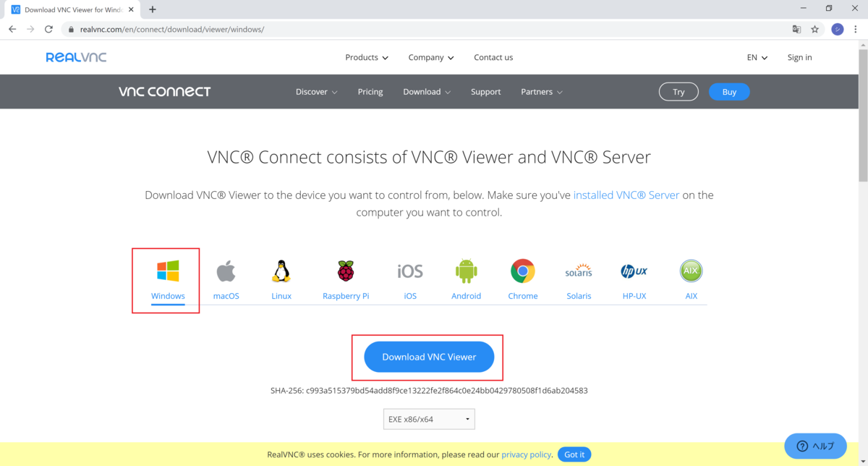The height and width of the screenshot is (466, 868).
Task: Choose the Android robot icon
Action: 467,271
